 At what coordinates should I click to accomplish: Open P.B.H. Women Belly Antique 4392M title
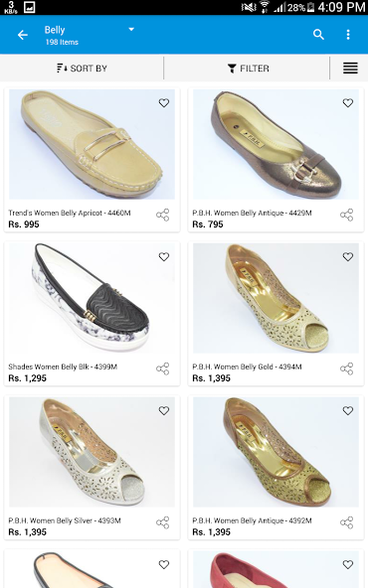click(252, 520)
